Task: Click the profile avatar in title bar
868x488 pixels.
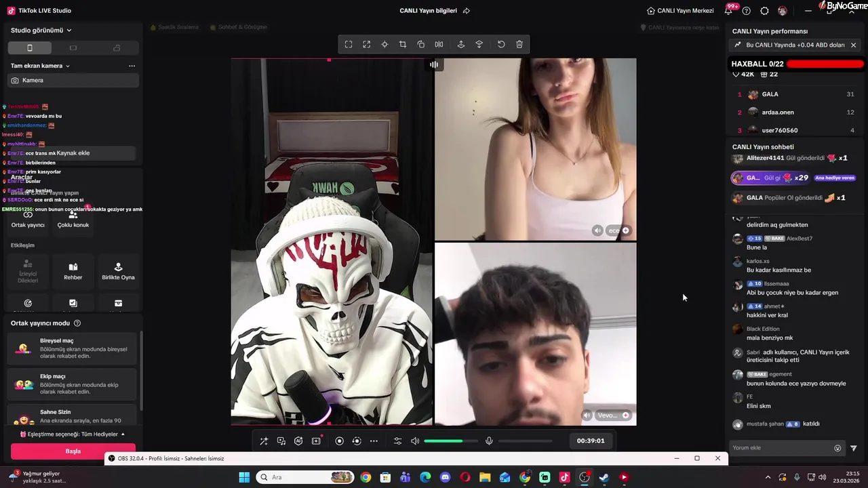Action: (x=783, y=11)
